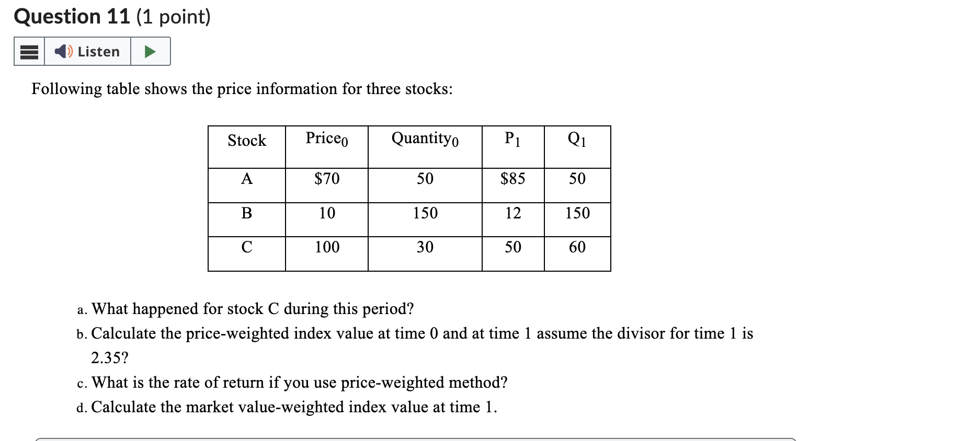This screenshot has height=441, width=980.
Task: Click the Quantity0 column header
Action: (425, 139)
